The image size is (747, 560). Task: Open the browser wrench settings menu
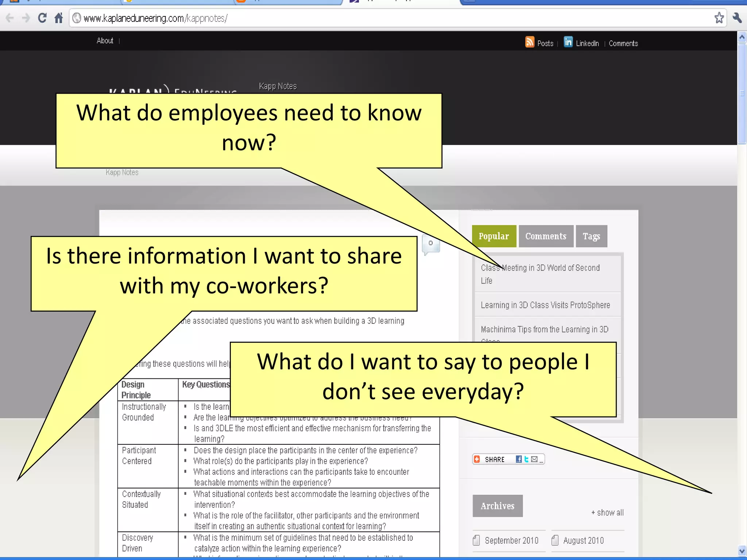pos(737,18)
